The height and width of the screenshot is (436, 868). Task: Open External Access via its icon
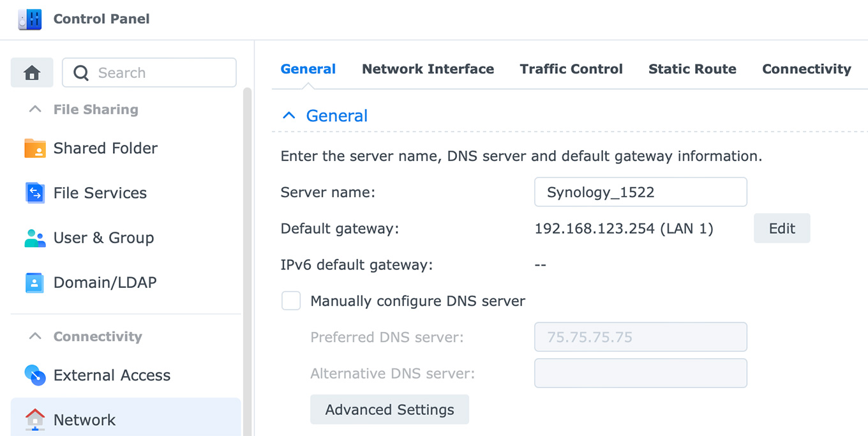pos(34,375)
